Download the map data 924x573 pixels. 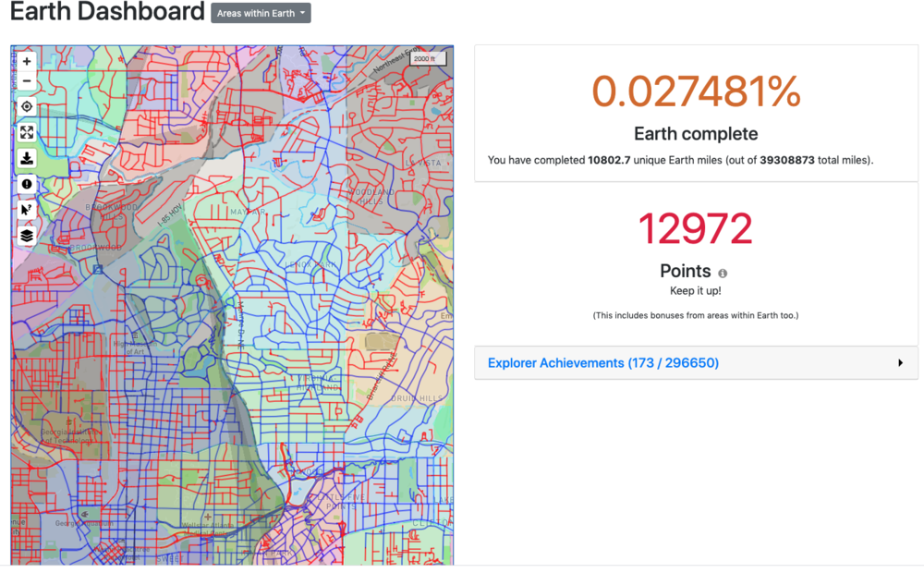[27, 158]
